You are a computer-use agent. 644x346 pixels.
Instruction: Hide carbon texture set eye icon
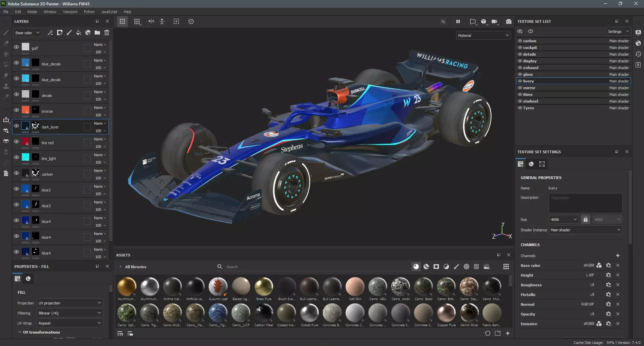tap(520, 41)
